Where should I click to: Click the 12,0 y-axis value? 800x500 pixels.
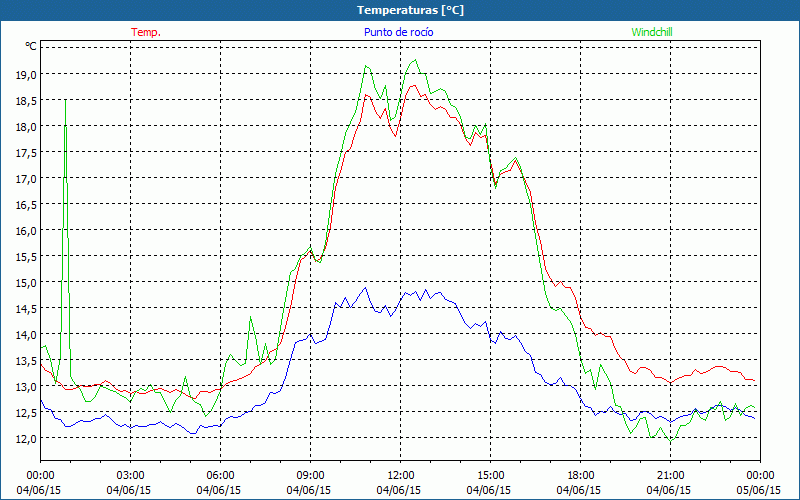(27, 439)
